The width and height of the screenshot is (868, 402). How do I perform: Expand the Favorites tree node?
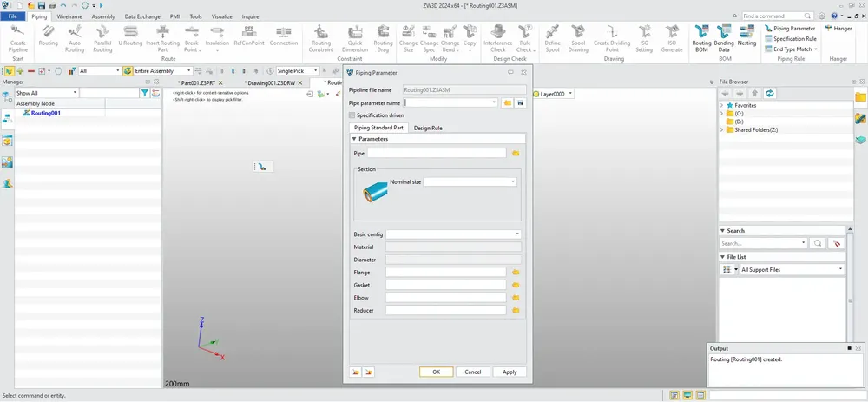[x=722, y=105]
